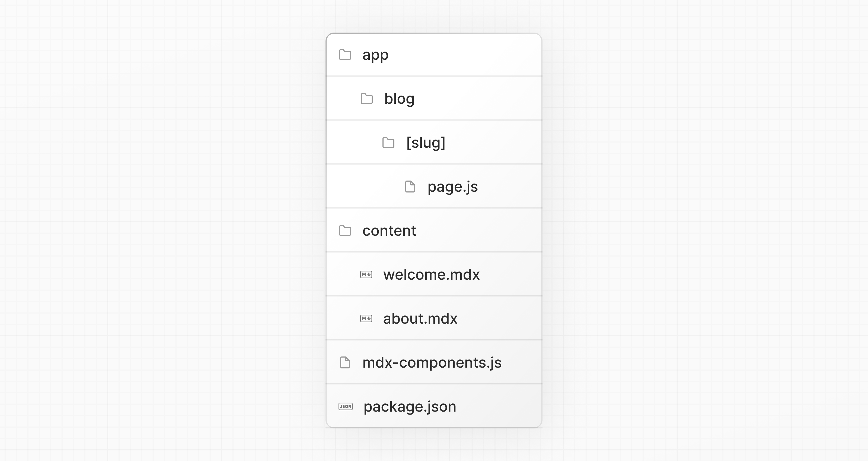Select the [slug] folder name

tap(426, 143)
